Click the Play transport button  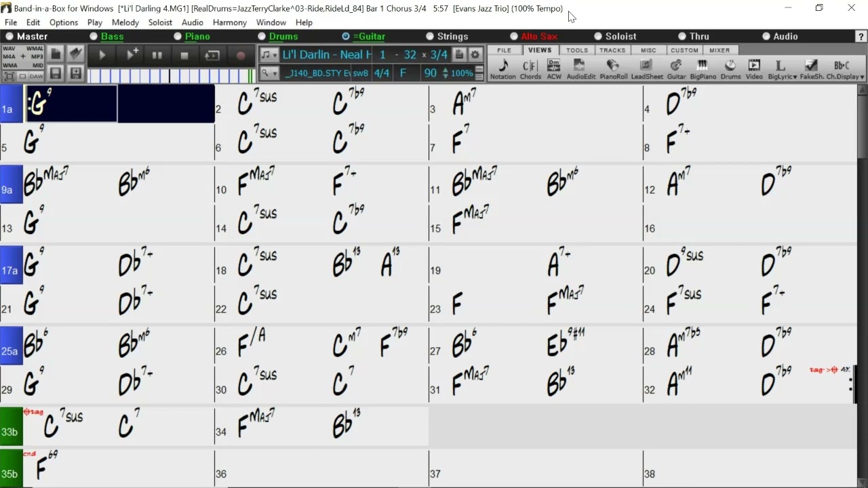102,55
